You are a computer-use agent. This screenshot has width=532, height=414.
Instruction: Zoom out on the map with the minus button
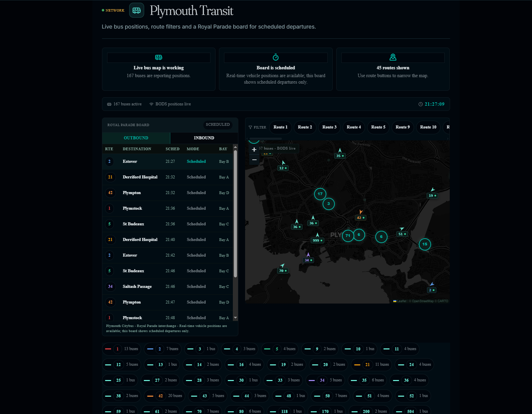coord(254,159)
